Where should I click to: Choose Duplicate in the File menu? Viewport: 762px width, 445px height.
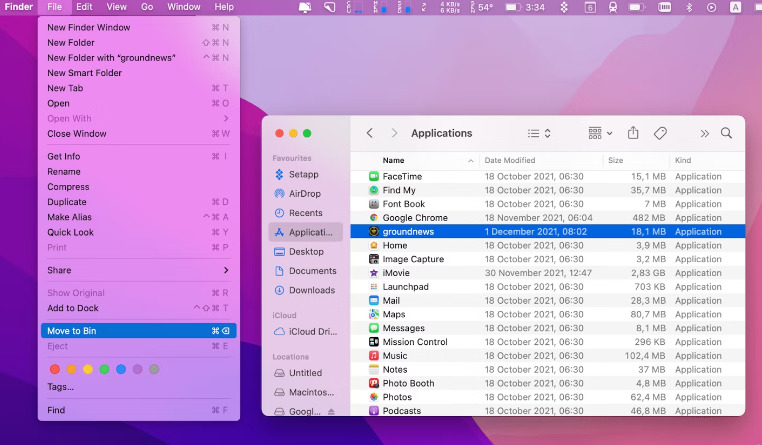(139, 202)
